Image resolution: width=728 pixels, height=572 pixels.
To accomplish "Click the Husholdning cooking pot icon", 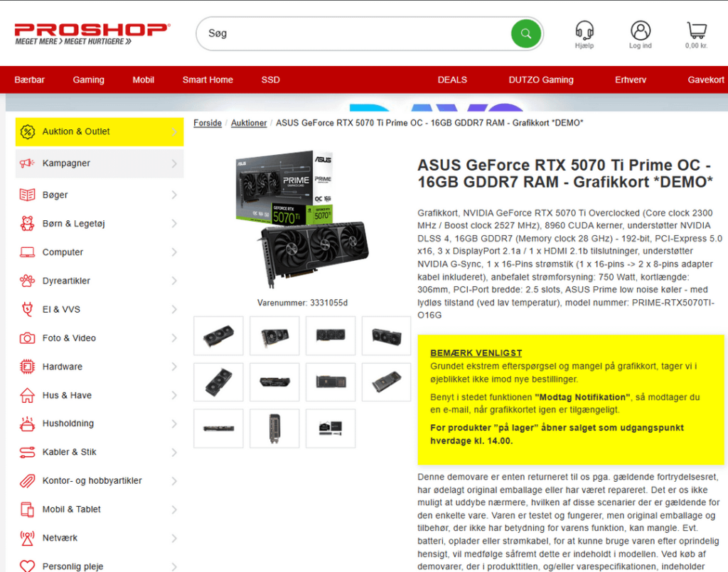I will click(x=28, y=423).
